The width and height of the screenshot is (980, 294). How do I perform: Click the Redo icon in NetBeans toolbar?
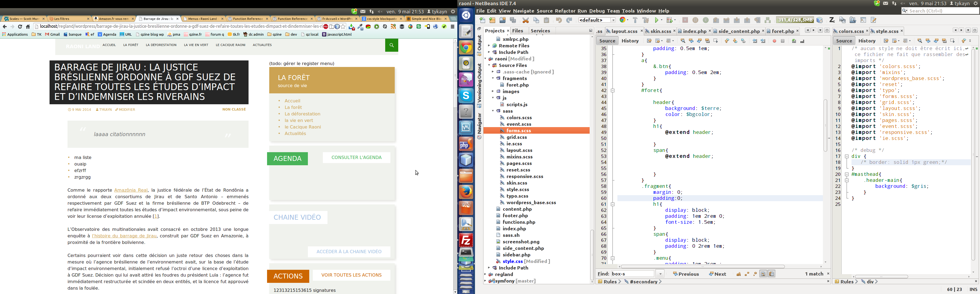click(569, 20)
